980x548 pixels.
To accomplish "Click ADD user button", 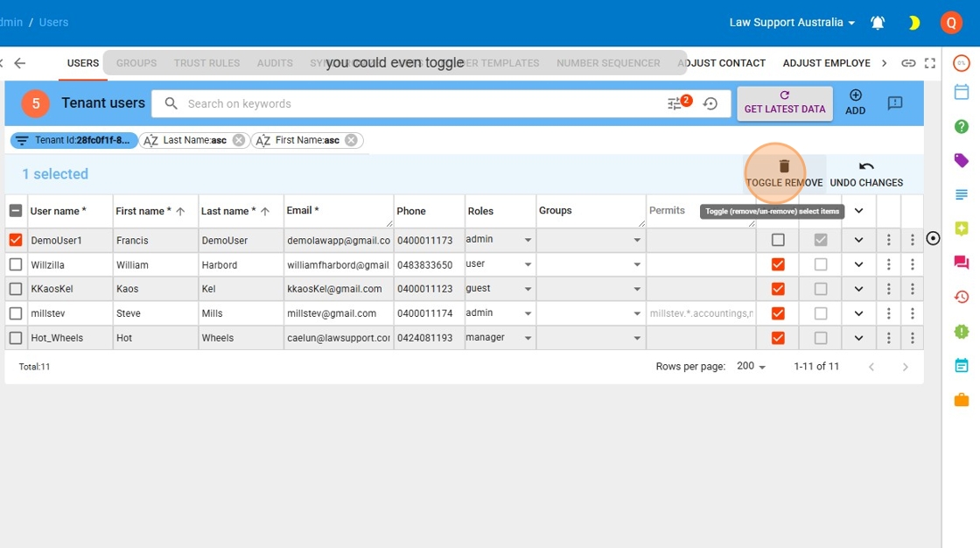I will (x=855, y=102).
